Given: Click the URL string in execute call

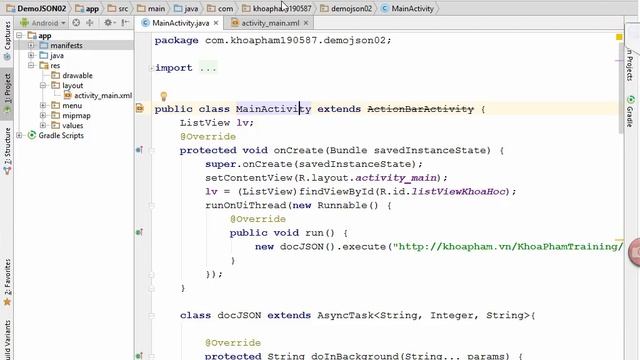Looking at the screenshot, I should point(508,247).
